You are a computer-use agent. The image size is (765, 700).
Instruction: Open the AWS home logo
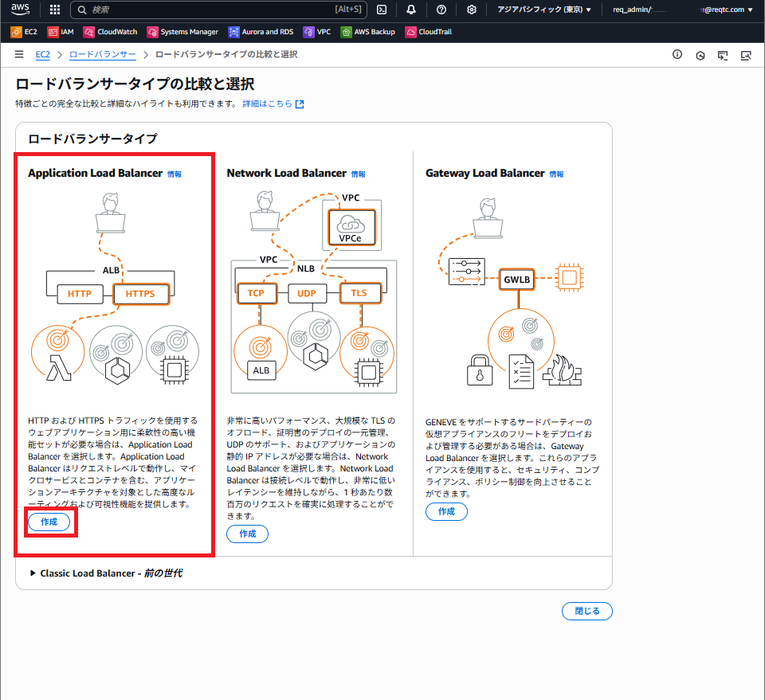tap(20, 10)
